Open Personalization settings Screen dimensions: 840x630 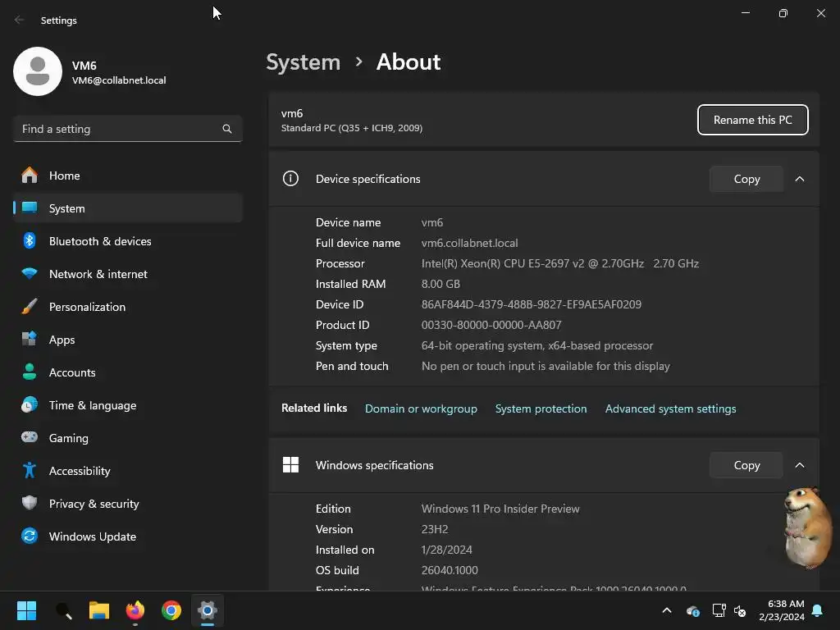[x=127, y=307]
